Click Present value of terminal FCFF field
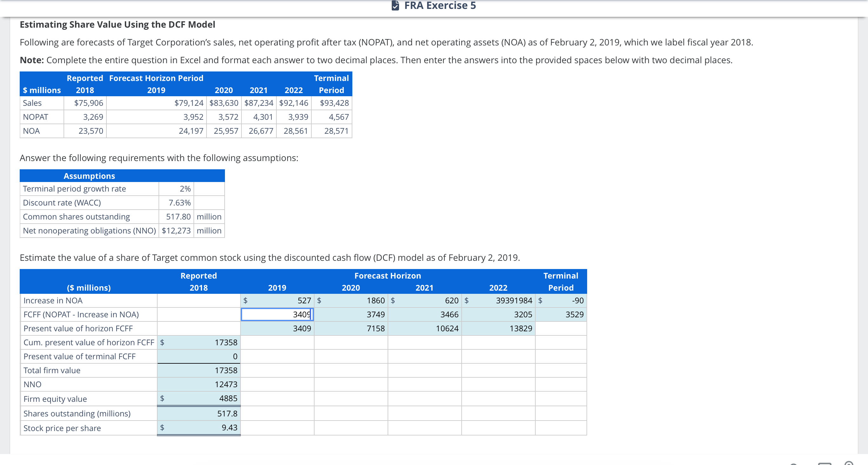868x465 pixels. click(x=199, y=356)
